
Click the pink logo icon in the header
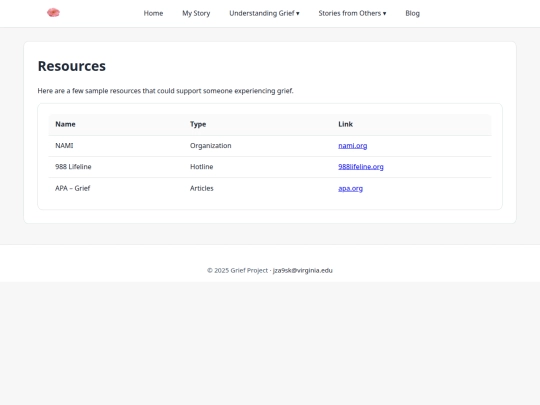53,13
